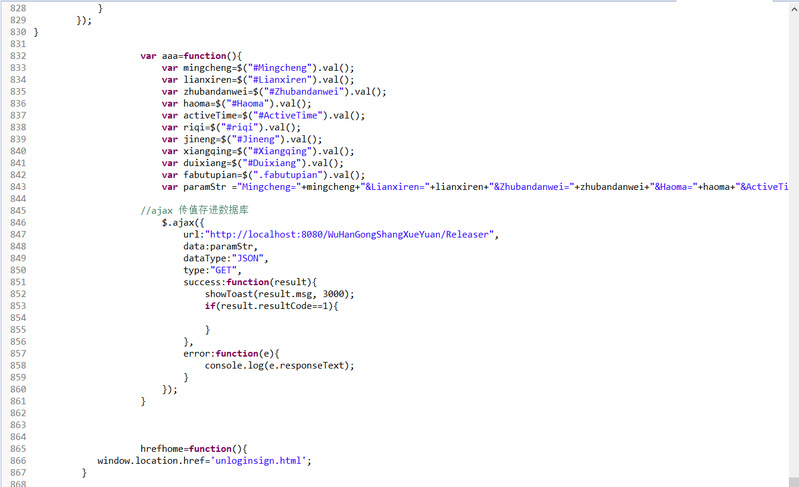Click the type "GET" value
Viewport: 799px width, 487px height.
pos(223,270)
